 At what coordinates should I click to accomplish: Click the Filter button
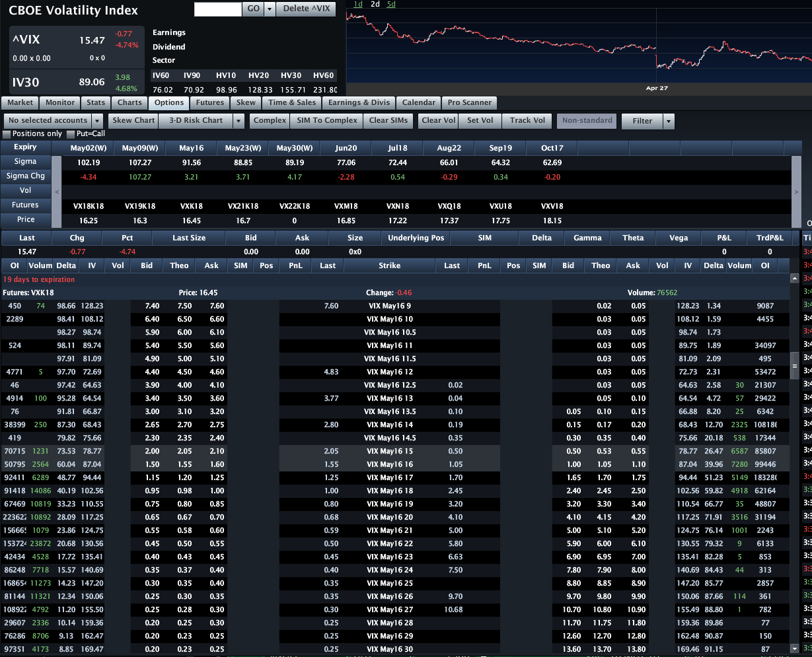coord(642,121)
